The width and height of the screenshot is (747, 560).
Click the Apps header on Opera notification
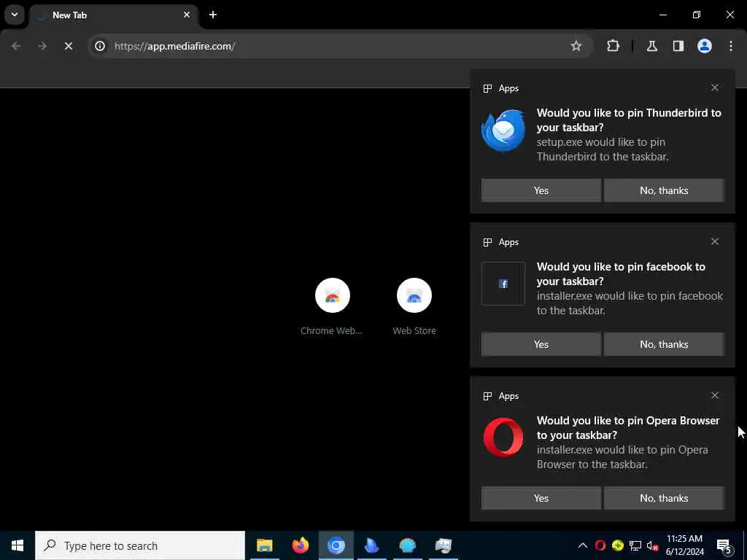508,396
